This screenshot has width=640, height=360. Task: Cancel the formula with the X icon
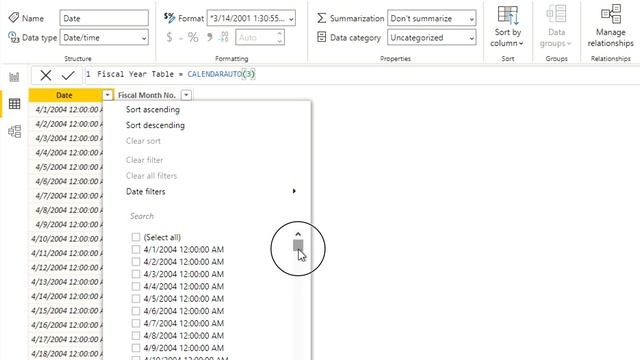tap(46, 75)
